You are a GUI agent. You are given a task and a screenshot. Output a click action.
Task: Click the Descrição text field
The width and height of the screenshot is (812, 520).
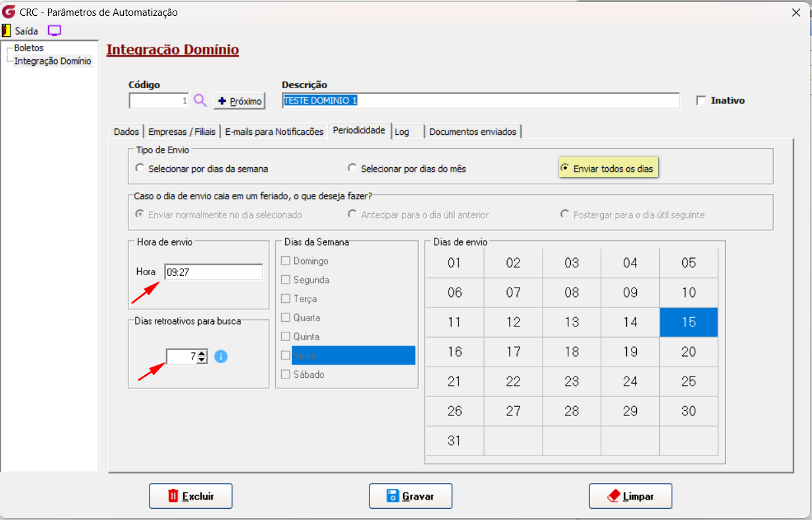coord(480,101)
